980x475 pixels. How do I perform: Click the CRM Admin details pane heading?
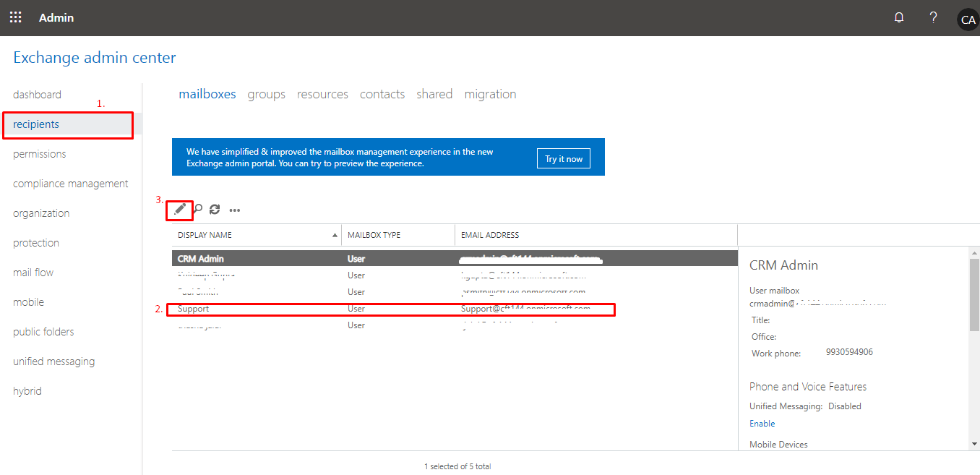click(783, 265)
